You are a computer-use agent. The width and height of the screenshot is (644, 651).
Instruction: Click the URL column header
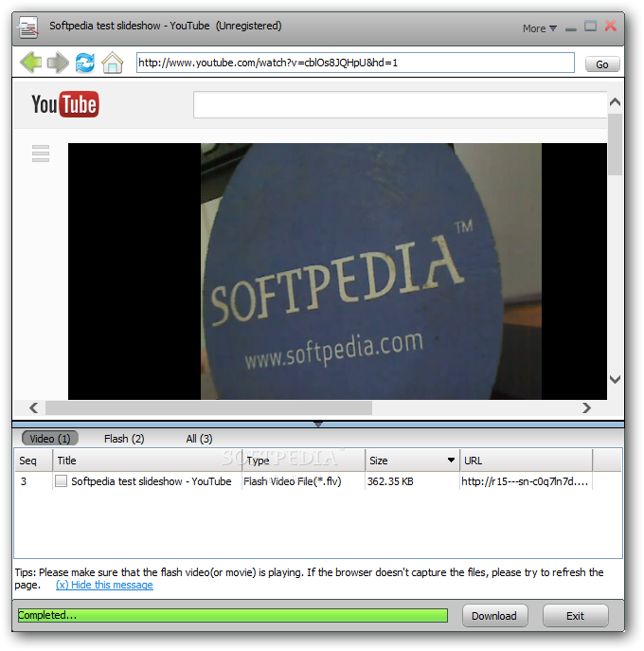tap(527, 460)
